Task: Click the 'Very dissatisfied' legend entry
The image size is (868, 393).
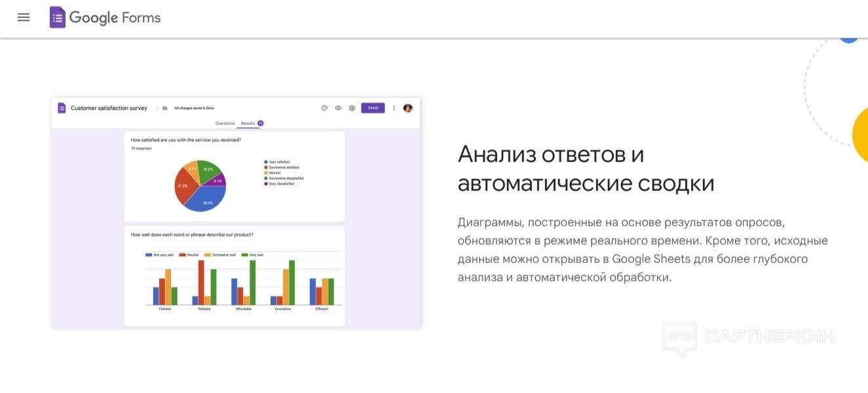Action: (x=279, y=184)
